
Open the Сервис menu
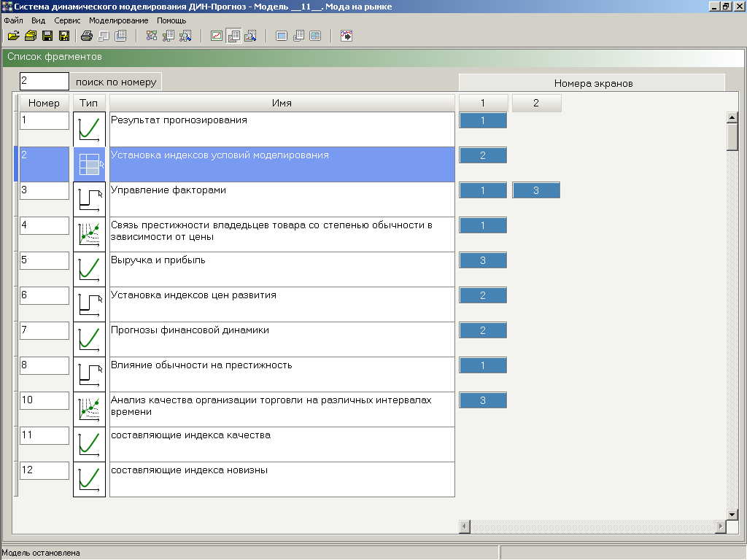coord(67,20)
